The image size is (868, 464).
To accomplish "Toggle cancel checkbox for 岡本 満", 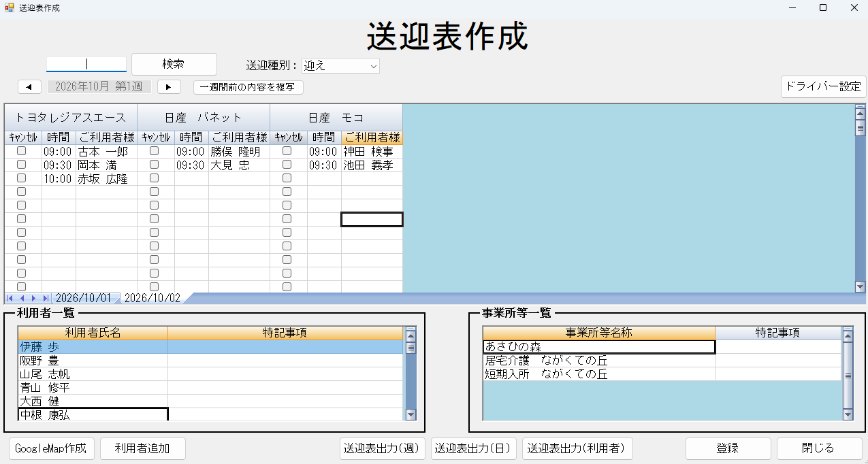I will coord(22,165).
